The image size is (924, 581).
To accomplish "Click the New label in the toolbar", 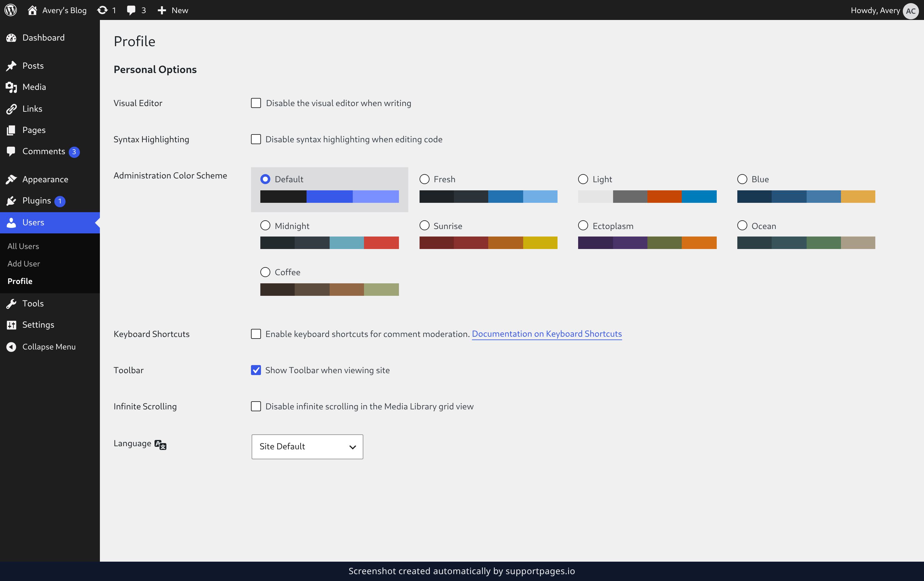I will (180, 10).
